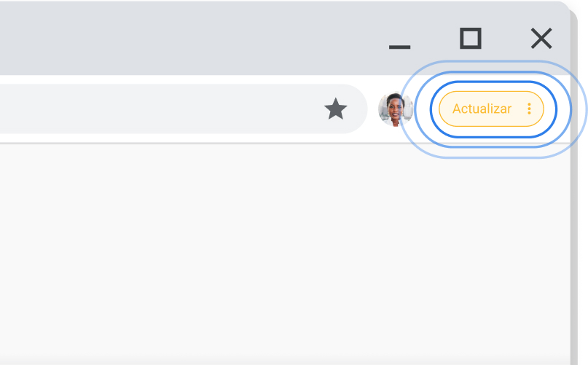Screen dimensions: 588x365
Task: Toggle the bookmark star in omnibox
Action: pos(336,109)
